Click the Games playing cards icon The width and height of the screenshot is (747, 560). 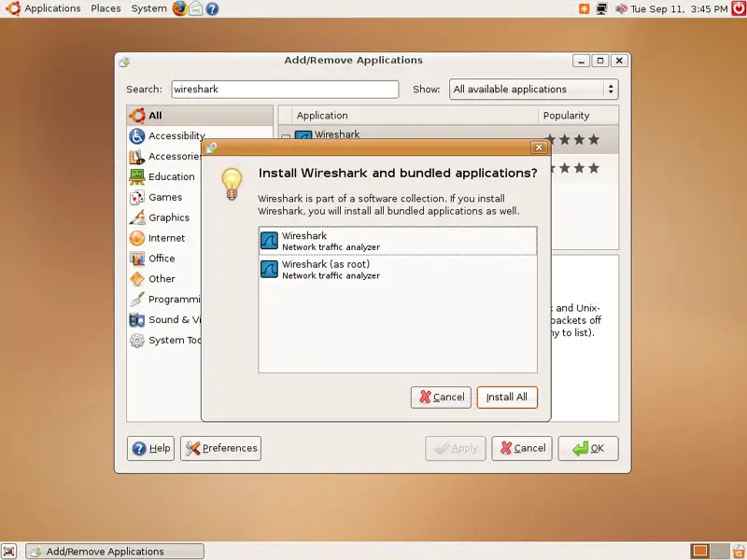pos(137,197)
